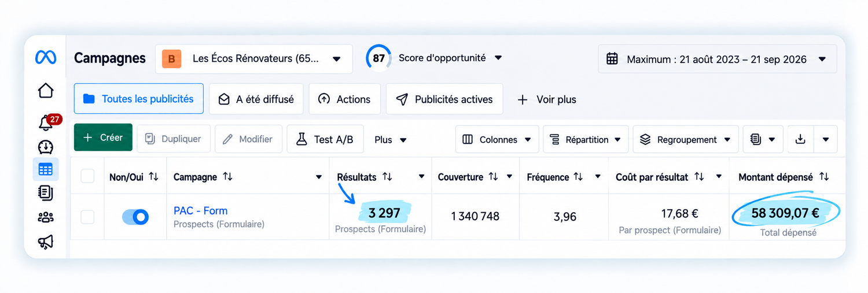Expand the export options arrow

point(826,139)
